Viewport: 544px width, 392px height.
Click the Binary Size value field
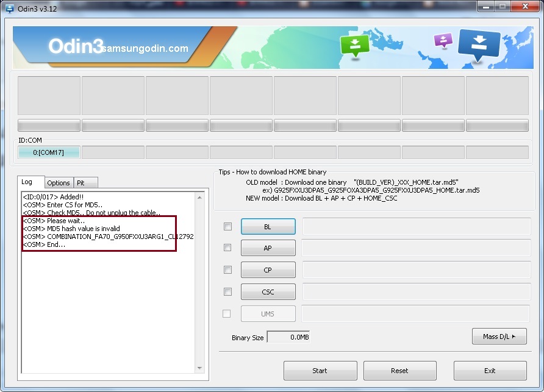click(x=288, y=337)
